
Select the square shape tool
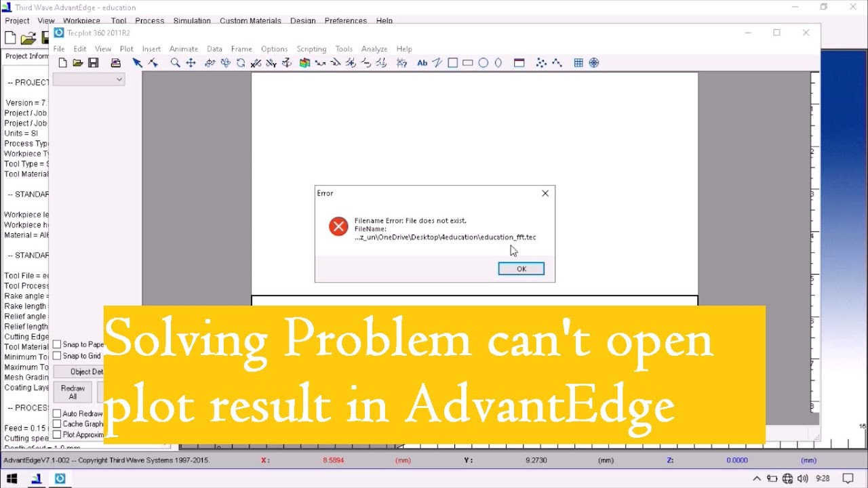point(453,63)
